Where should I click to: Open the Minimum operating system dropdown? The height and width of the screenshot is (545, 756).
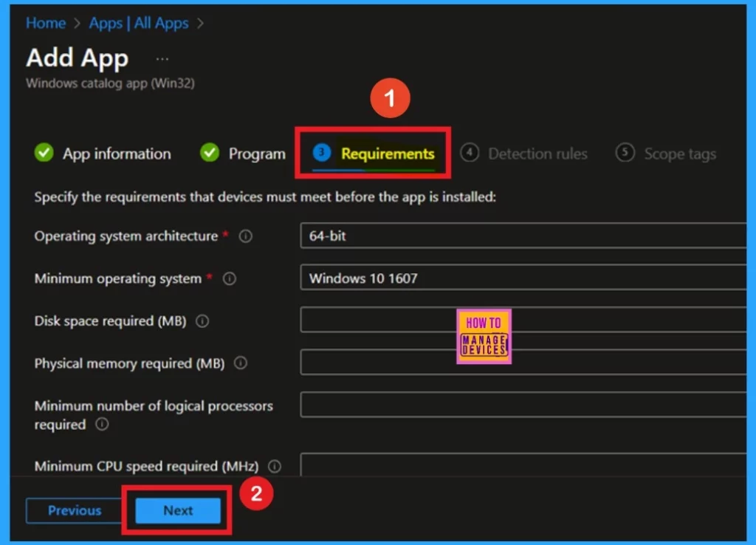[523, 278]
